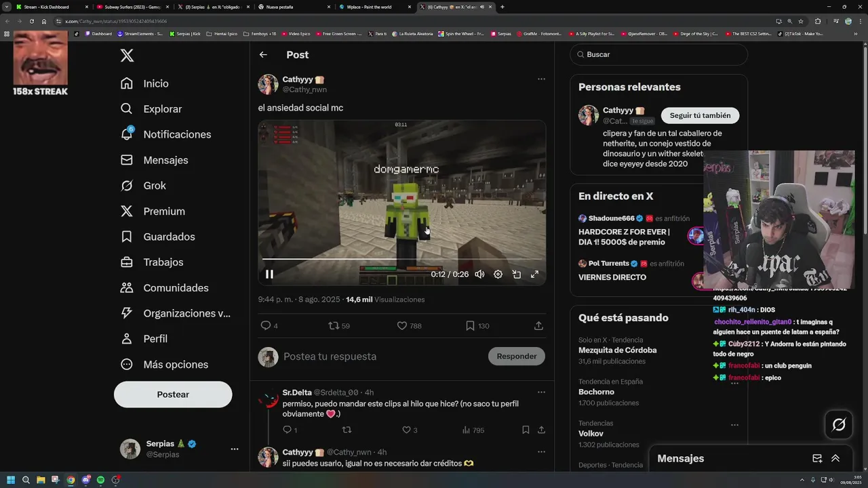868x488 pixels.
Task: Open Volkov trend options dots
Action: [734, 424]
